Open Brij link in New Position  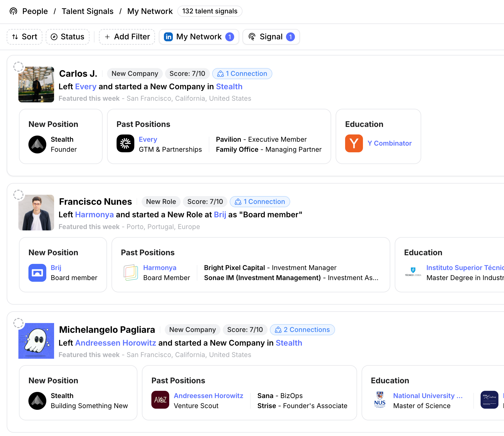click(x=56, y=268)
